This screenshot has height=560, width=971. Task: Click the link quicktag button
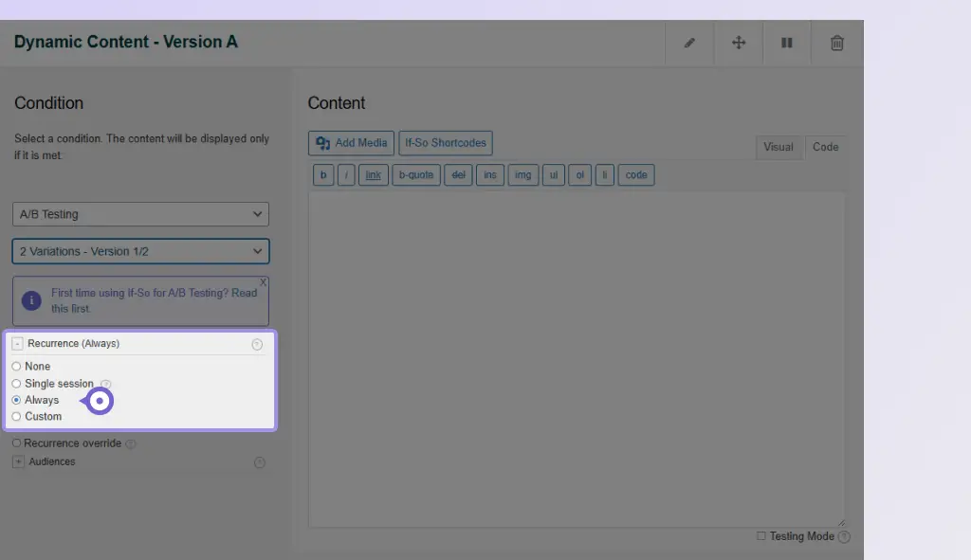(373, 175)
